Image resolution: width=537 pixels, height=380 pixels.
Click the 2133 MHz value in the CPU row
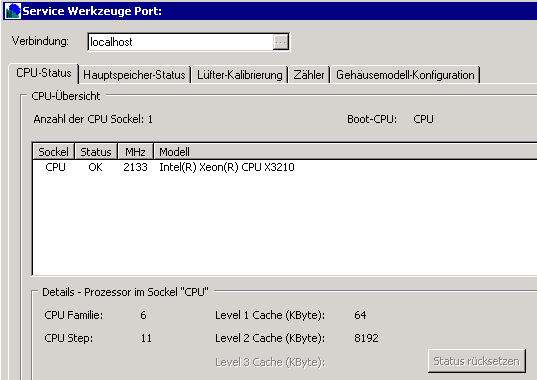135,167
